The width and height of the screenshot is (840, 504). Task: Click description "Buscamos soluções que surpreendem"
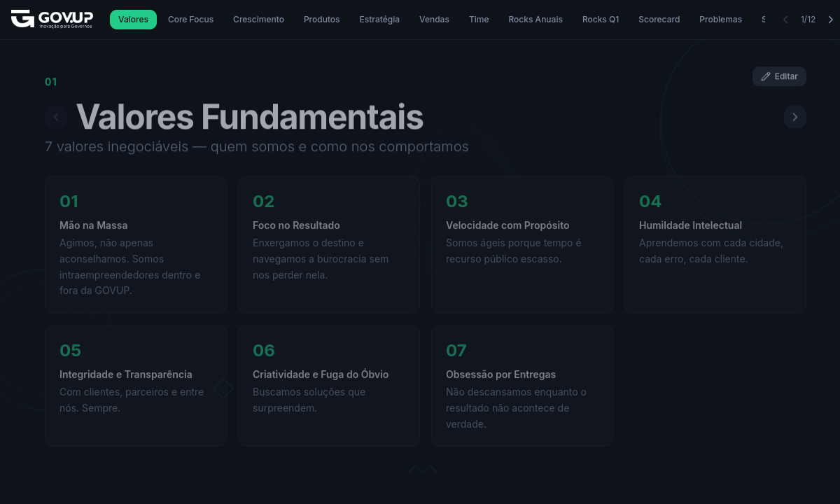(x=309, y=400)
